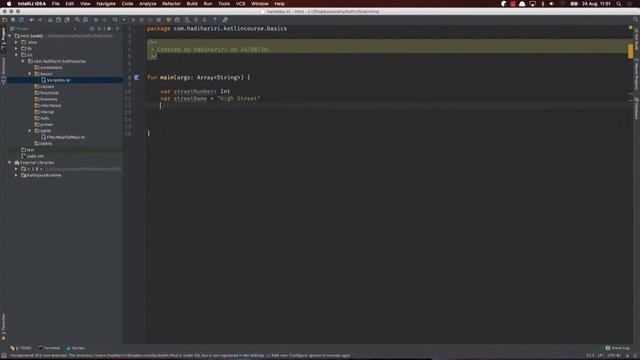
Task: Click the run gutter icon beside main function
Action: click(137, 77)
